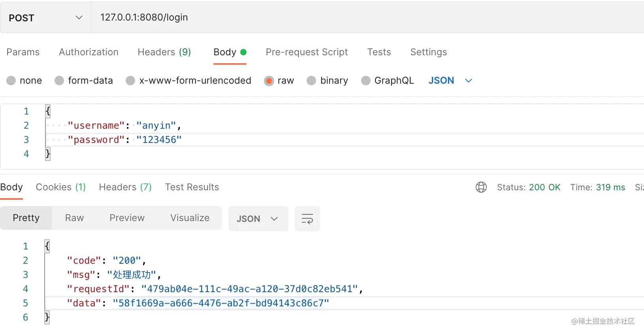Viewport: 644px width, 334px height.
Task: Open the Test Results tab
Action: 192,187
